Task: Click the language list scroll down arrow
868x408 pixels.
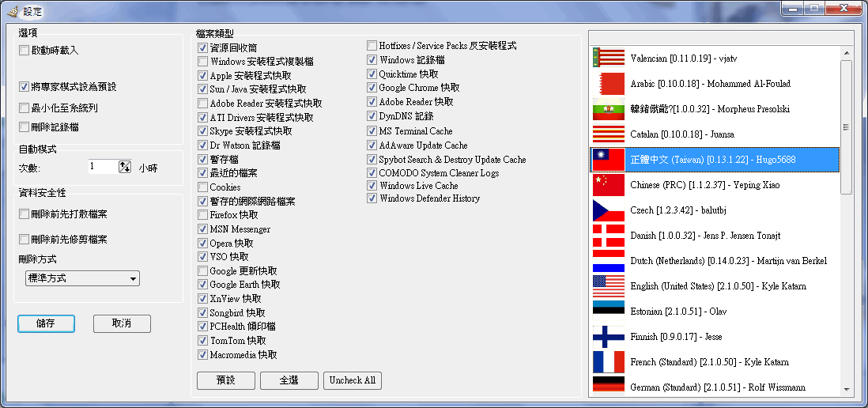Action: point(846,389)
